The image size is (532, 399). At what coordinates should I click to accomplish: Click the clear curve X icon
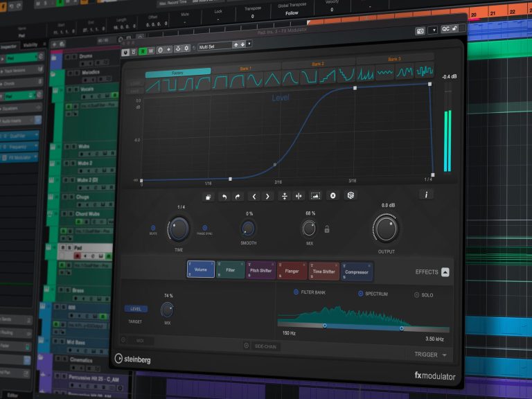point(333,196)
